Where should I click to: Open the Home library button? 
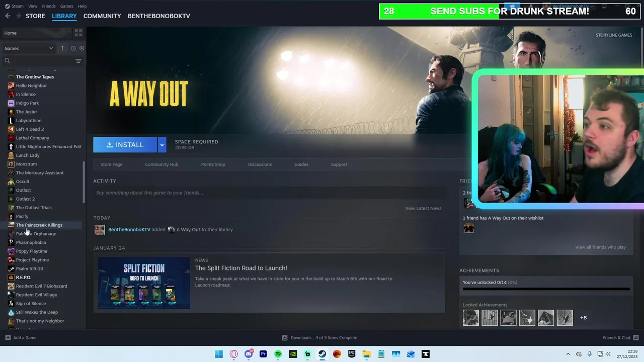click(37, 33)
